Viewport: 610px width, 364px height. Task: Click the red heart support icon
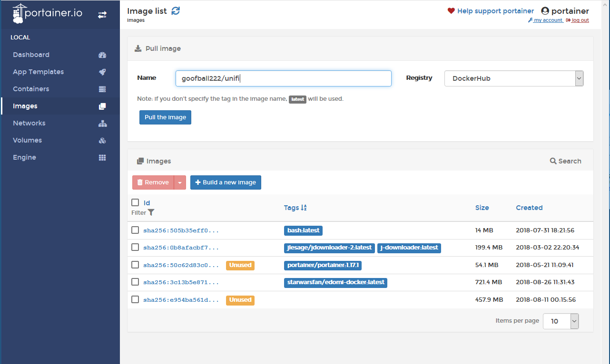(451, 11)
